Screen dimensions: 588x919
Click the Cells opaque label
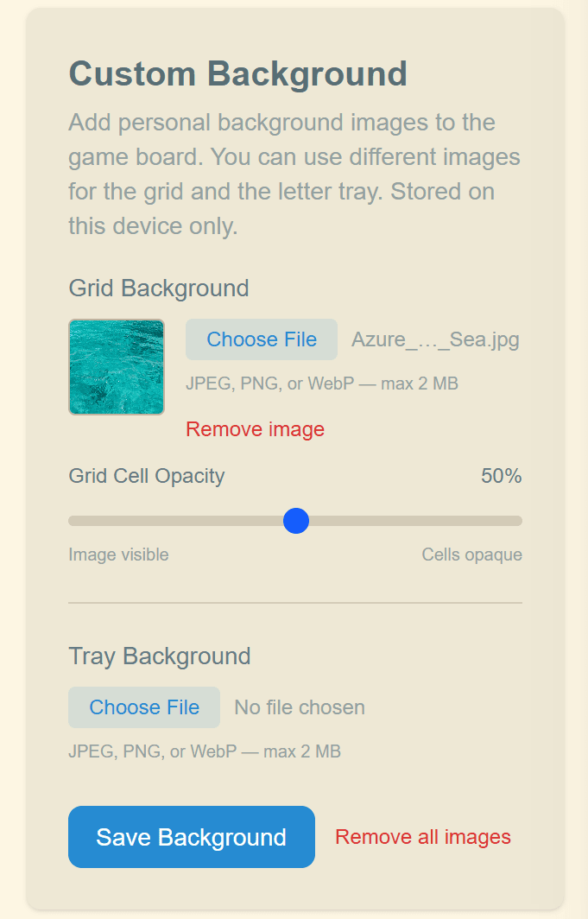coord(471,555)
